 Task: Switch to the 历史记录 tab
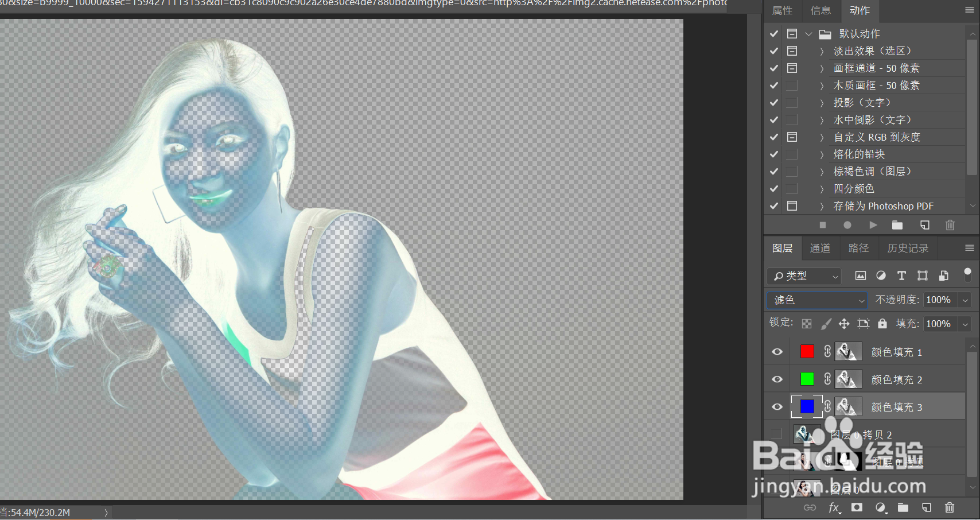click(908, 248)
